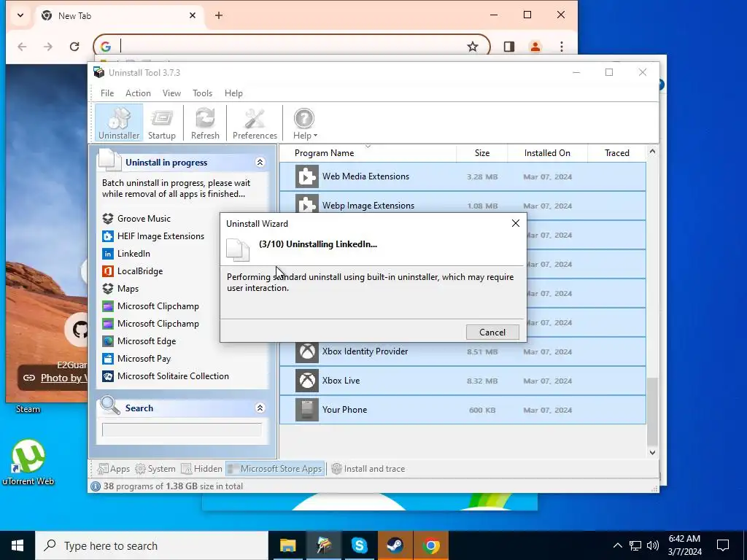Select the Your Phone row icon
747x560 pixels.
click(x=307, y=410)
